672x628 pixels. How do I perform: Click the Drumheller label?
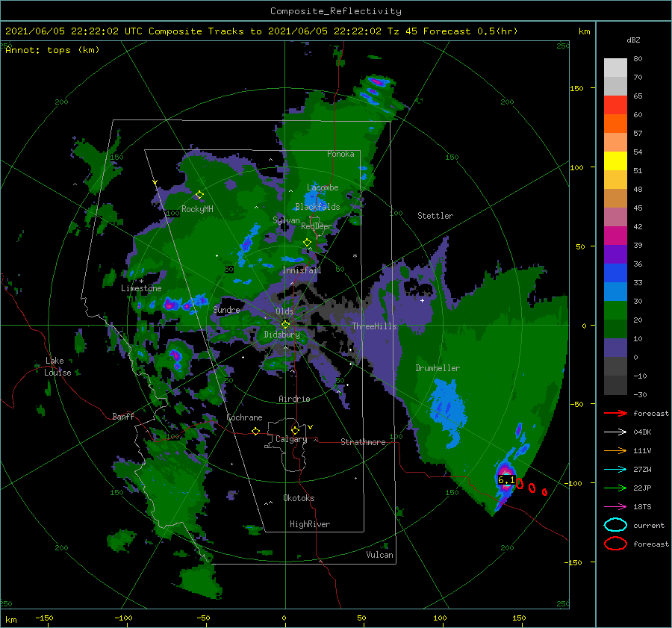438,368
